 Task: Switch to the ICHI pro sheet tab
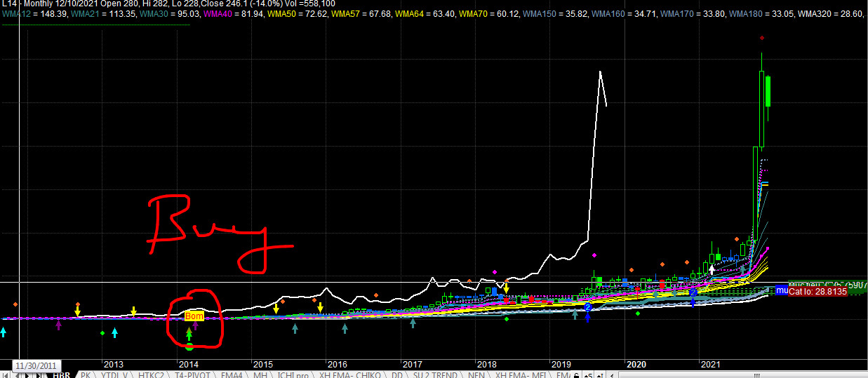tap(293, 374)
